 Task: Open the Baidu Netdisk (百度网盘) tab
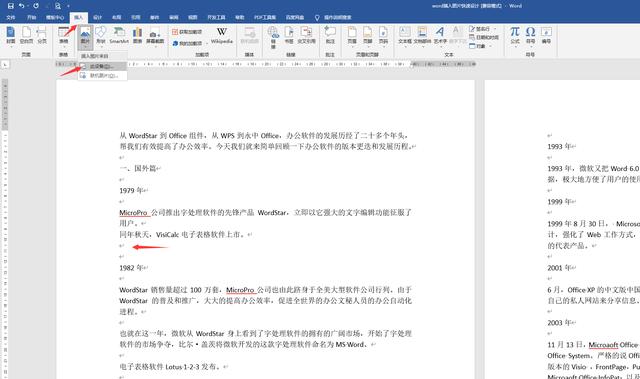coord(295,18)
